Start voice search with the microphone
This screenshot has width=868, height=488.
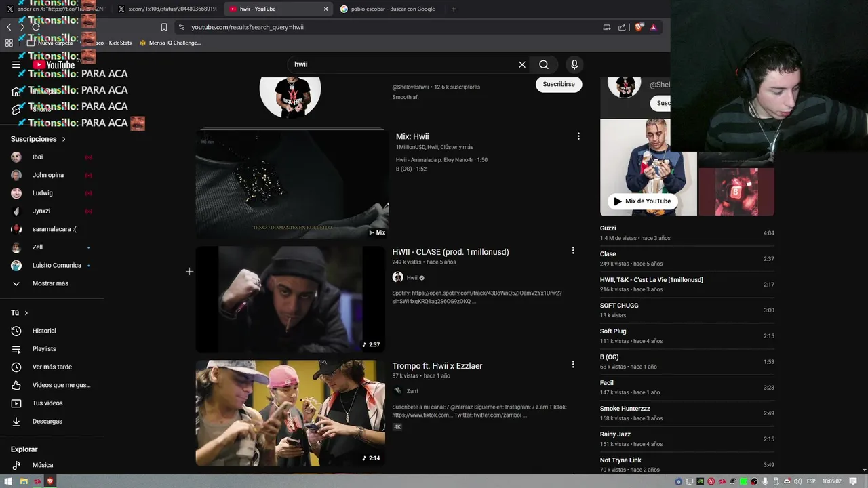574,64
